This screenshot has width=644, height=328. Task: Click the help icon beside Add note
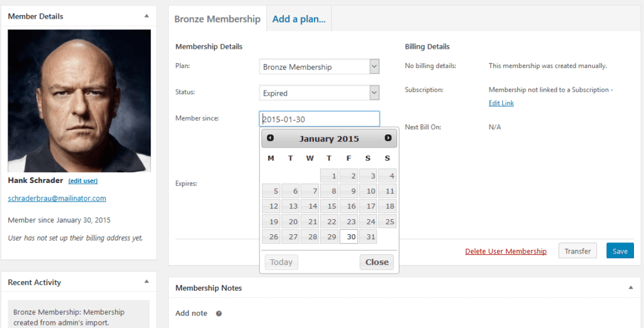tap(219, 314)
